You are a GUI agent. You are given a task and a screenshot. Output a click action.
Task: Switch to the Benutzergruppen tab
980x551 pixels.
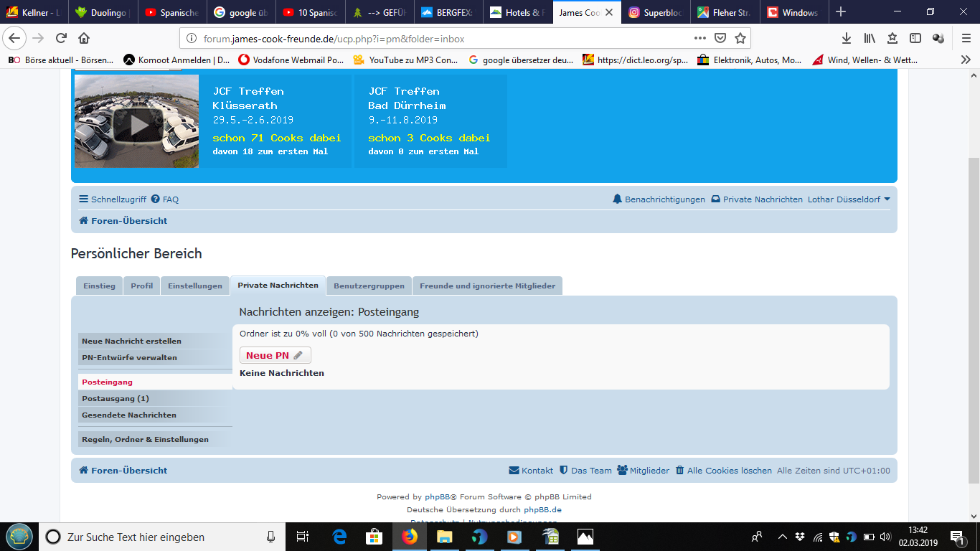(x=369, y=286)
